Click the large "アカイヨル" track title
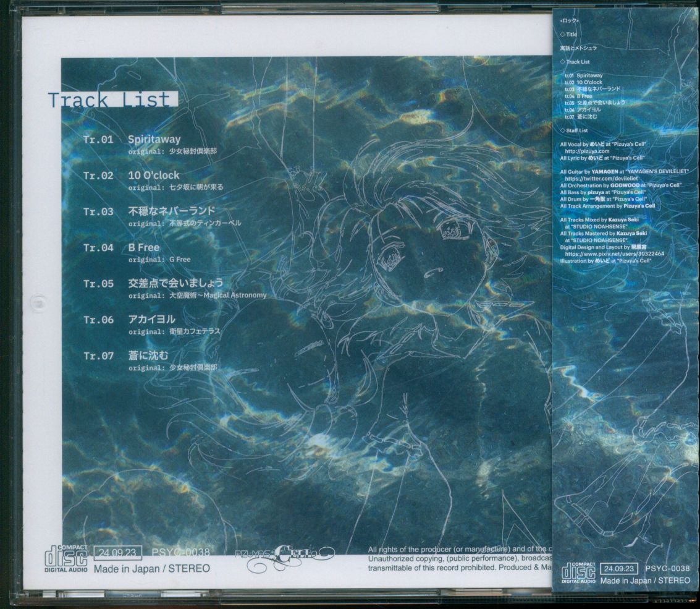Image resolution: width=700 pixels, height=609 pixels. click(x=151, y=320)
